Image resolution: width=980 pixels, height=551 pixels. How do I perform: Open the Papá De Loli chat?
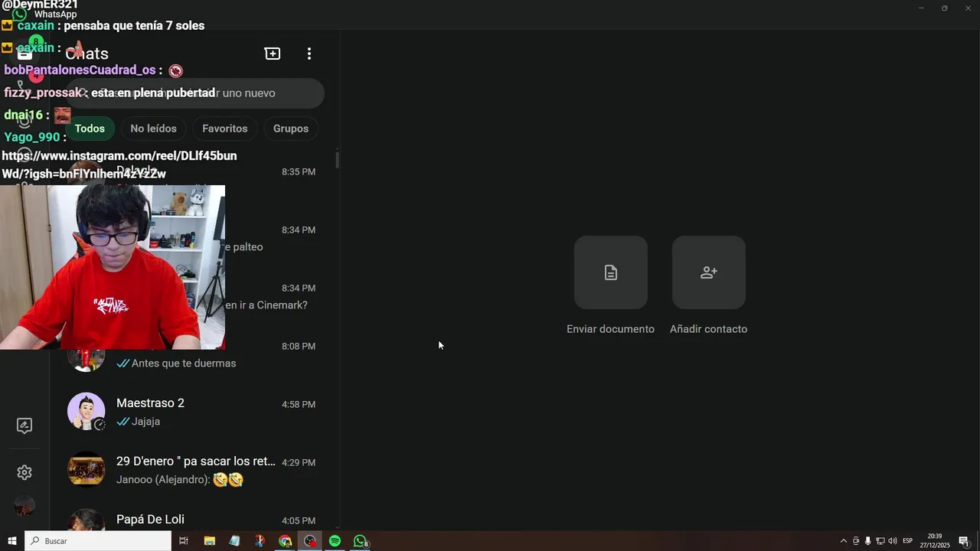tap(195, 520)
